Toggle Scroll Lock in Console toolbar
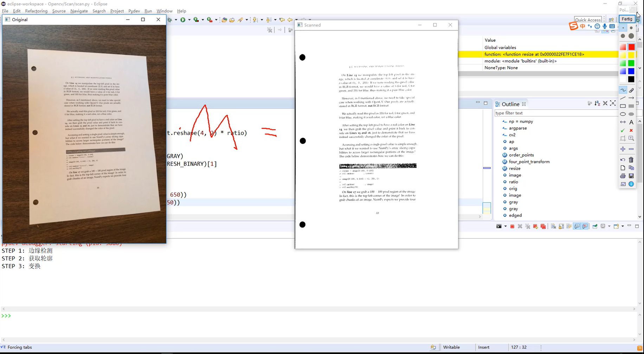The width and height of the screenshot is (644, 354). tap(561, 226)
